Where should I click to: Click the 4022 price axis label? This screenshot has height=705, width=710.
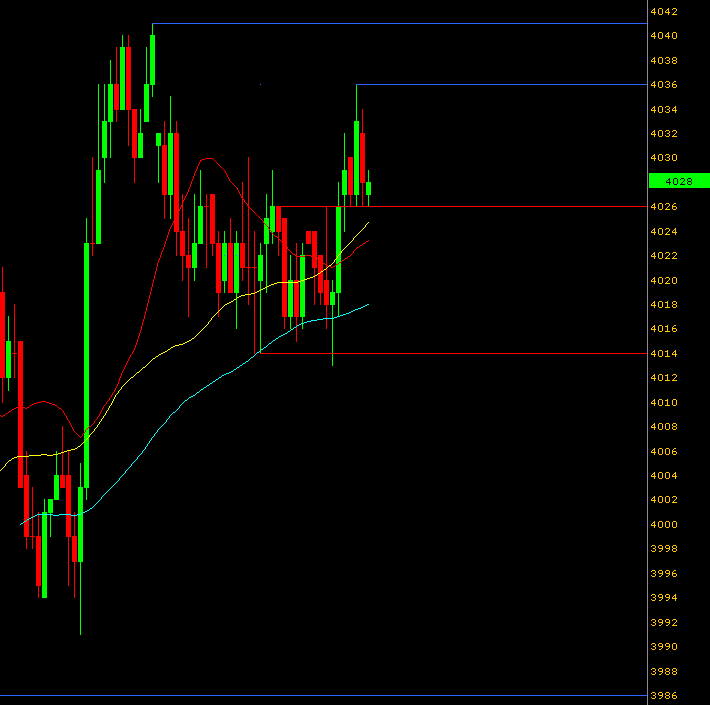click(664, 256)
